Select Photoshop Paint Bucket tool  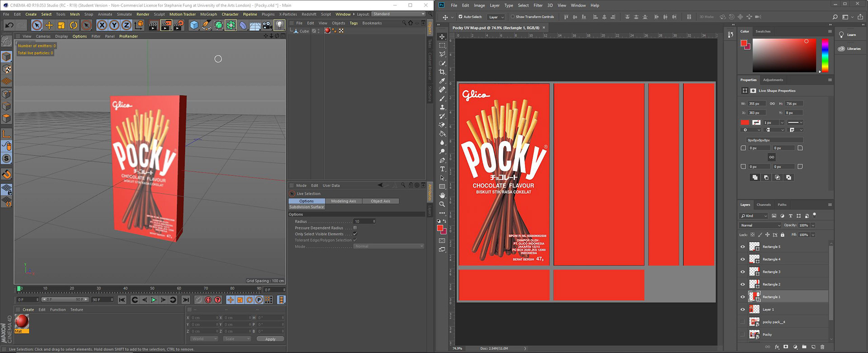pyautogui.click(x=442, y=134)
